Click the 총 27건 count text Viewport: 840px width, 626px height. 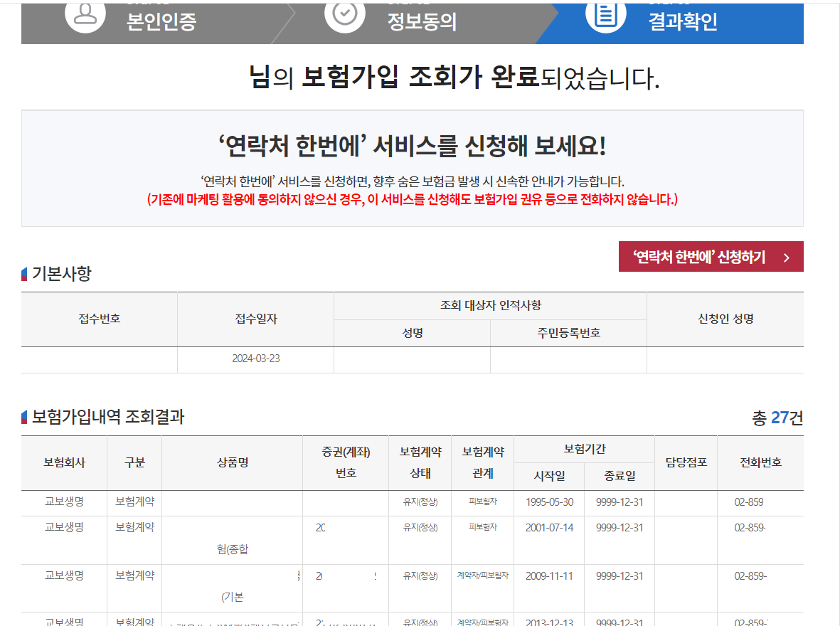[x=777, y=418]
